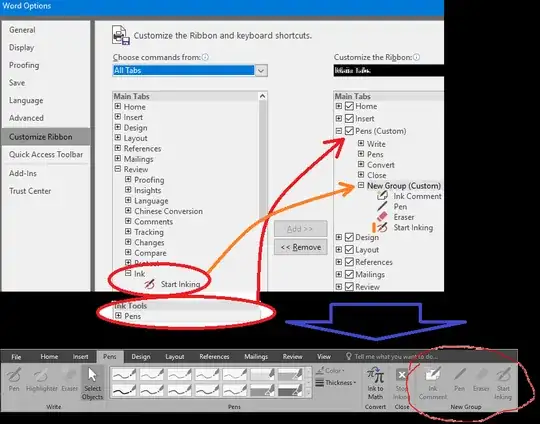Viewport: 540px width, 424px height.
Task: Switch to the Home ribbon tab
Action: 49,357
